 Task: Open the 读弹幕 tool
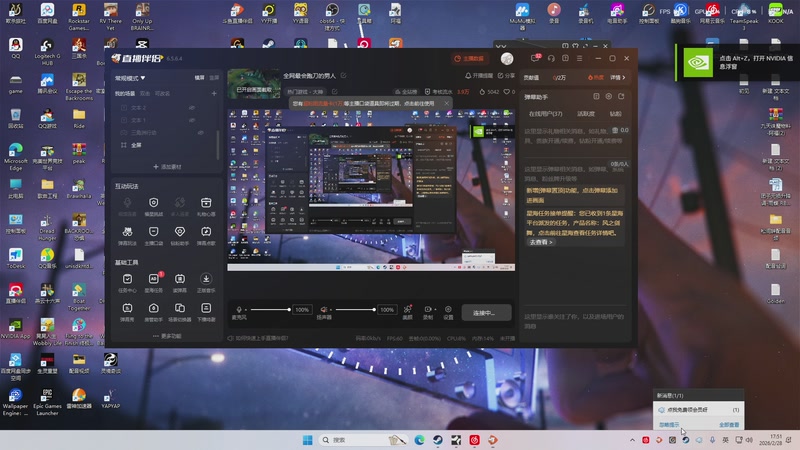180,283
